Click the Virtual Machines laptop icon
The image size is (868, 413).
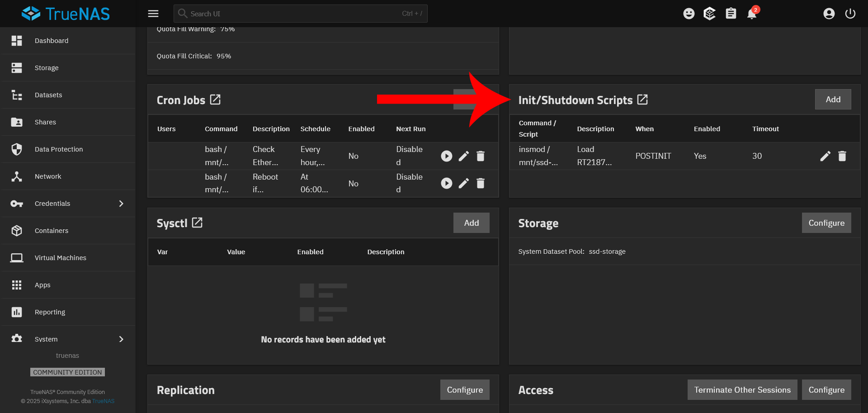pos(17,258)
